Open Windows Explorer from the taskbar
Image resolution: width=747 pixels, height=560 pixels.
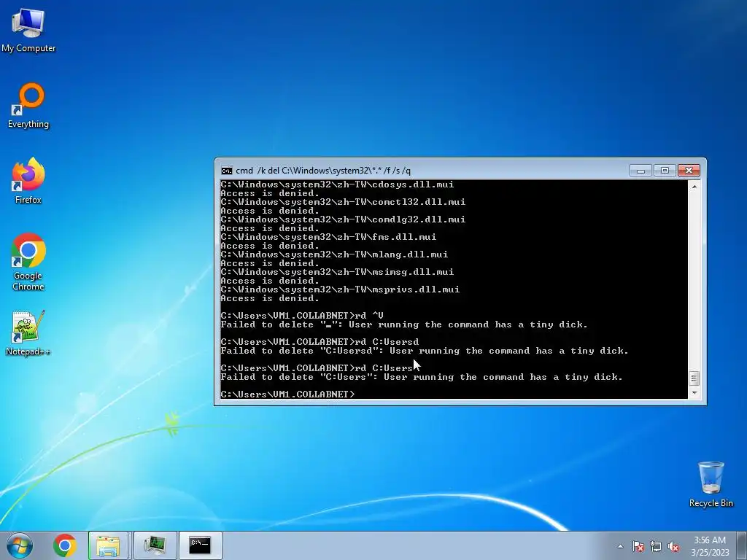pyautogui.click(x=108, y=545)
